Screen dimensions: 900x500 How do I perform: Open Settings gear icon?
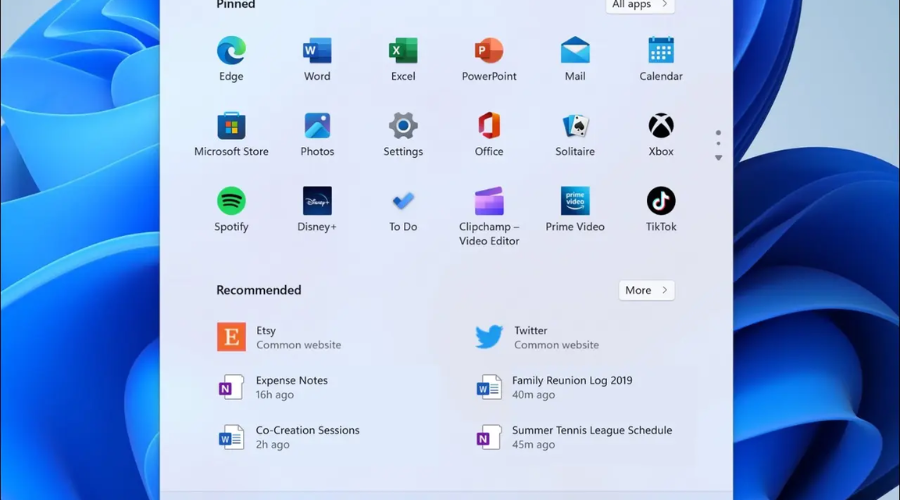point(403,126)
